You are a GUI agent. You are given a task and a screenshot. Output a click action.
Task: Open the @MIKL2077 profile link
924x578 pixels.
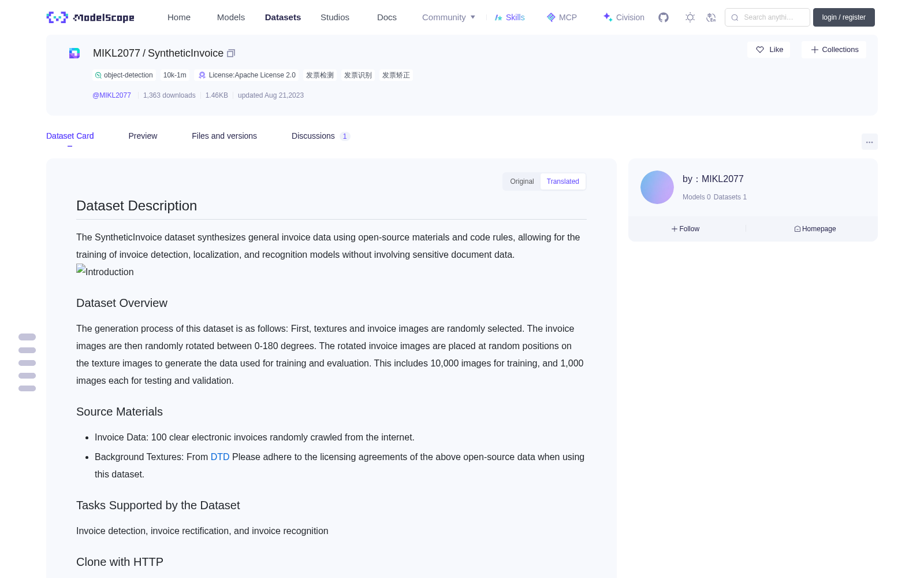[112, 95]
